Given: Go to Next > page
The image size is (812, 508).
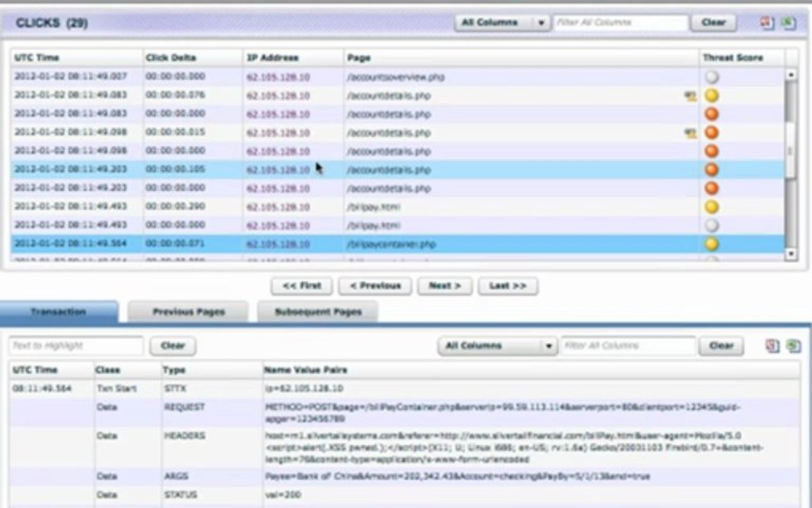Looking at the screenshot, I should 444,286.
